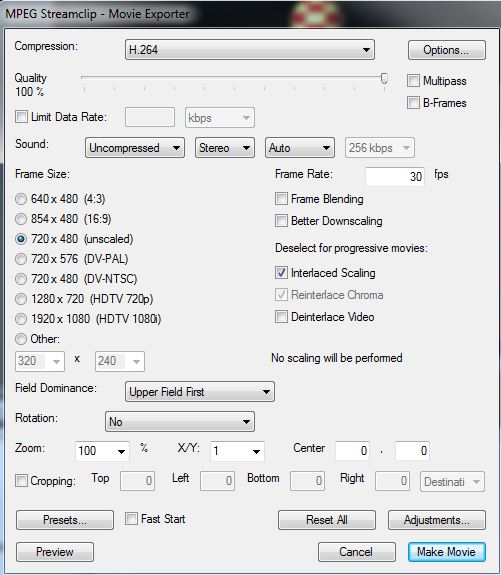Click the Limit Data Rate value field
Image resolution: width=501 pixels, height=575 pixels.
pyautogui.click(x=150, y=117)
